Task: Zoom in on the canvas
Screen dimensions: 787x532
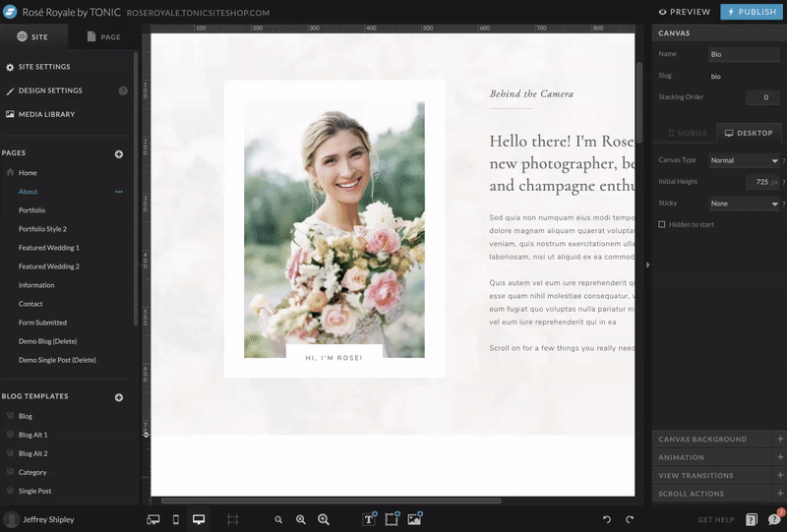Action: tap(323, 519)
